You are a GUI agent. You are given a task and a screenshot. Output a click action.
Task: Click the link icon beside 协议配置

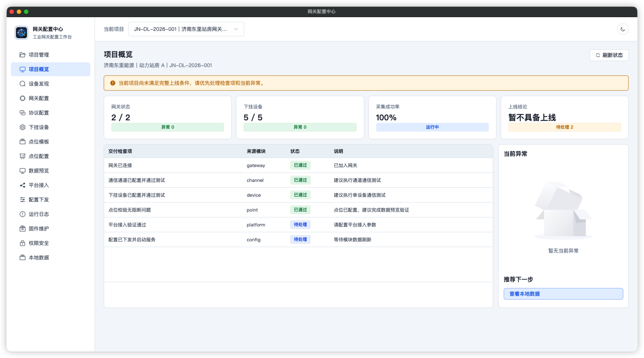coord(22,113)
